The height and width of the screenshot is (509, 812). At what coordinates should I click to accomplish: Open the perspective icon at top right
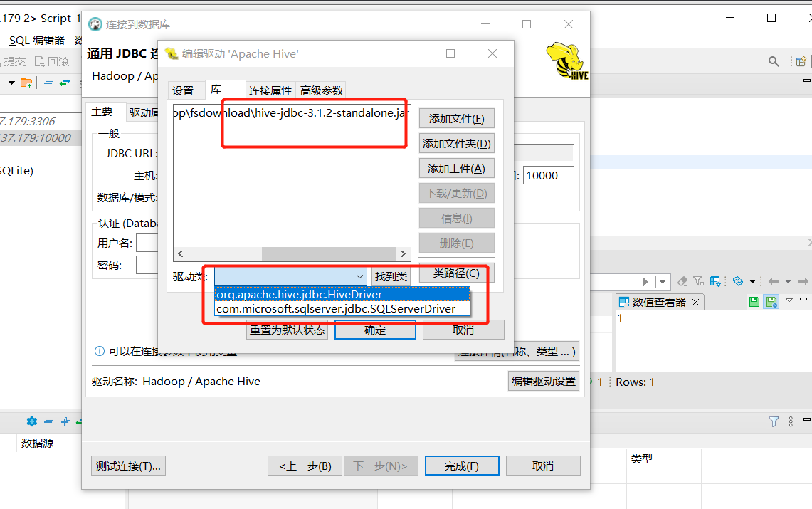click(801, 62)
